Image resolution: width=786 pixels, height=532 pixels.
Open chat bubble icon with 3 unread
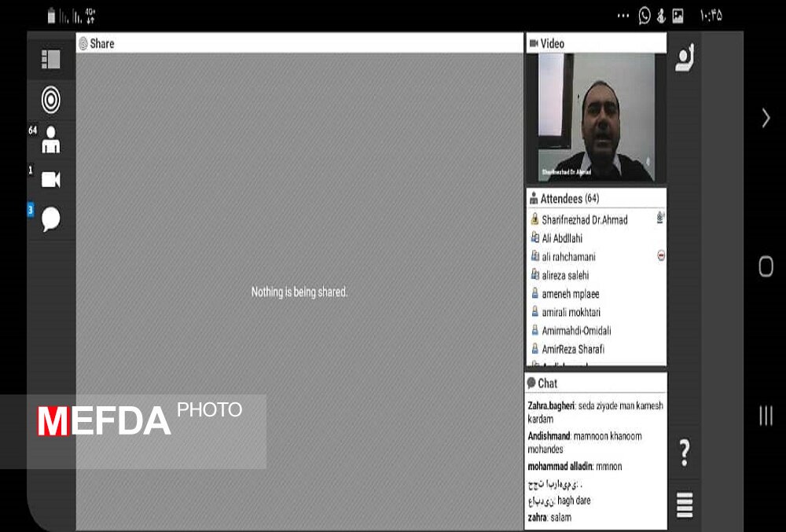(51, 219)
